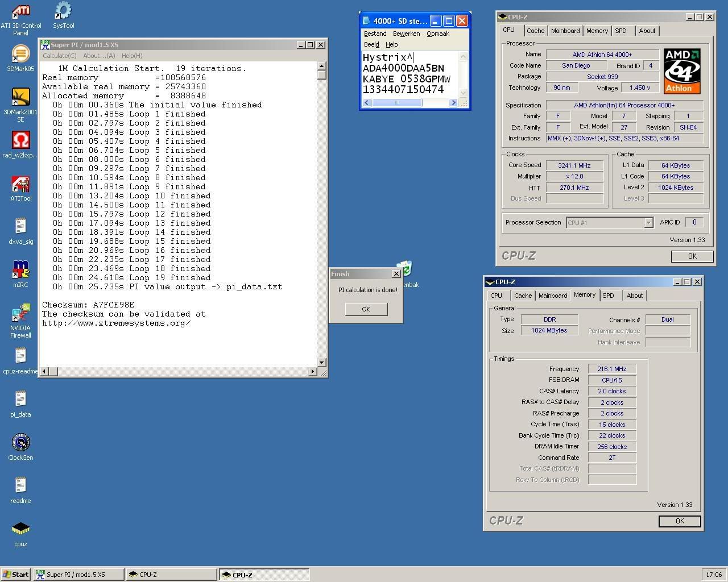Open Bestand menu in notepad window

(x=375, y=34)
